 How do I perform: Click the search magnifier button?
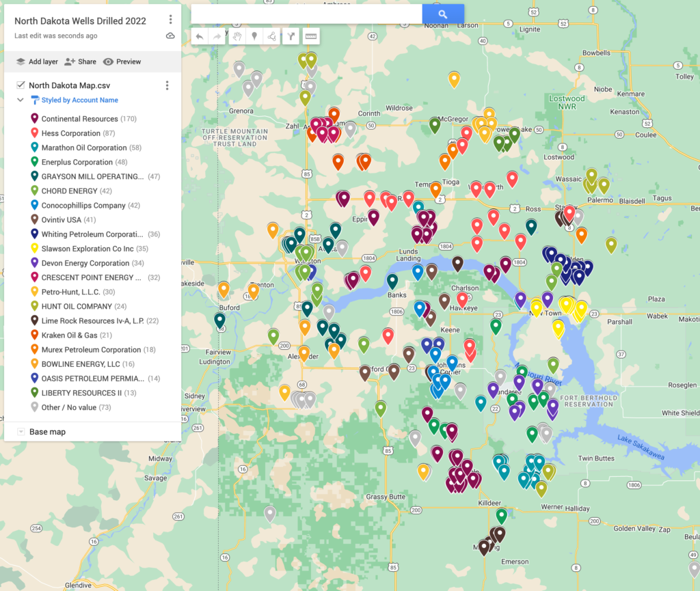point(443,14)
